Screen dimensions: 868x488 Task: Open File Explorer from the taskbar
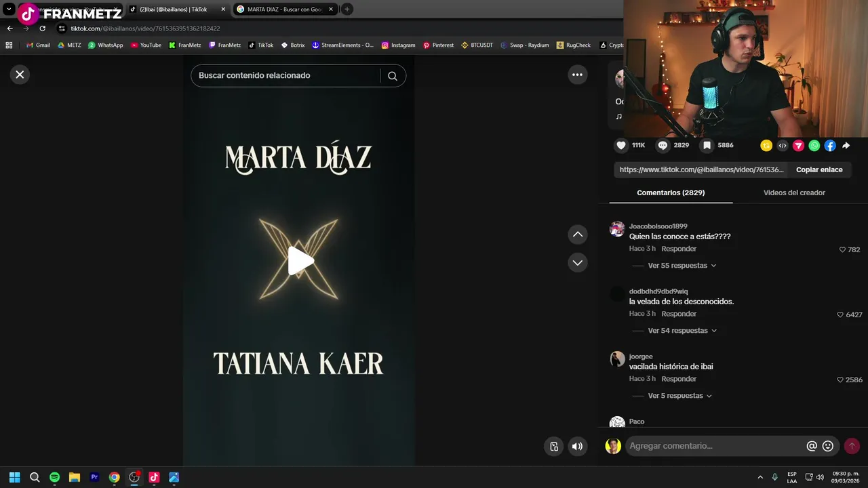pyautogui.click(x=75, y=477)
